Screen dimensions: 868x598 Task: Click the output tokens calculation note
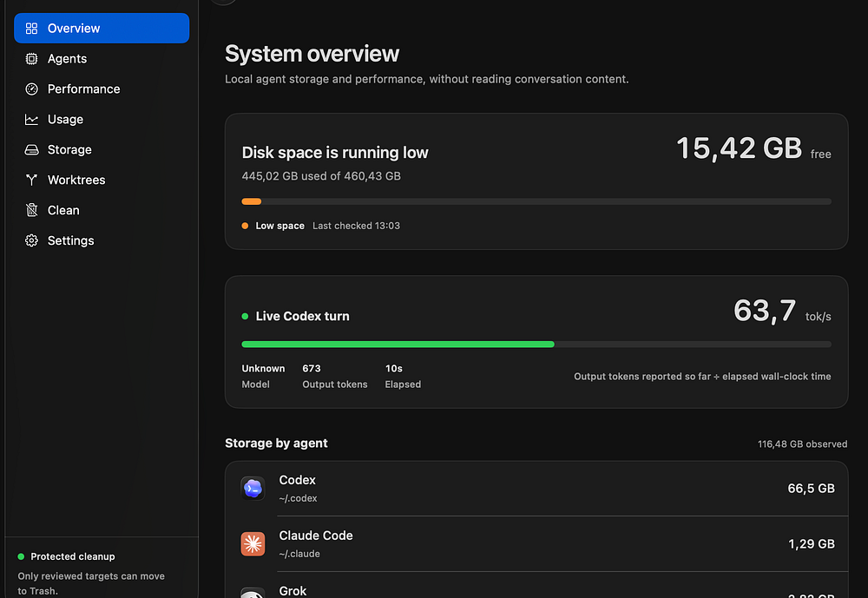point(702,377)
